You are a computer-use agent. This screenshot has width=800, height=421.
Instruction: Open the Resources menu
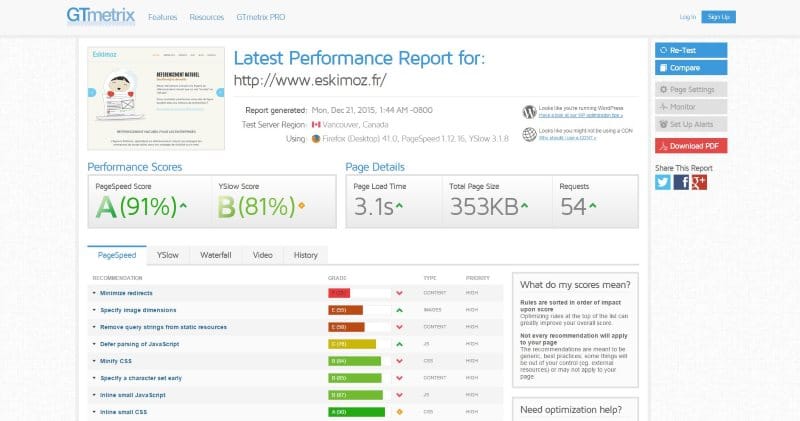[207, 17]
